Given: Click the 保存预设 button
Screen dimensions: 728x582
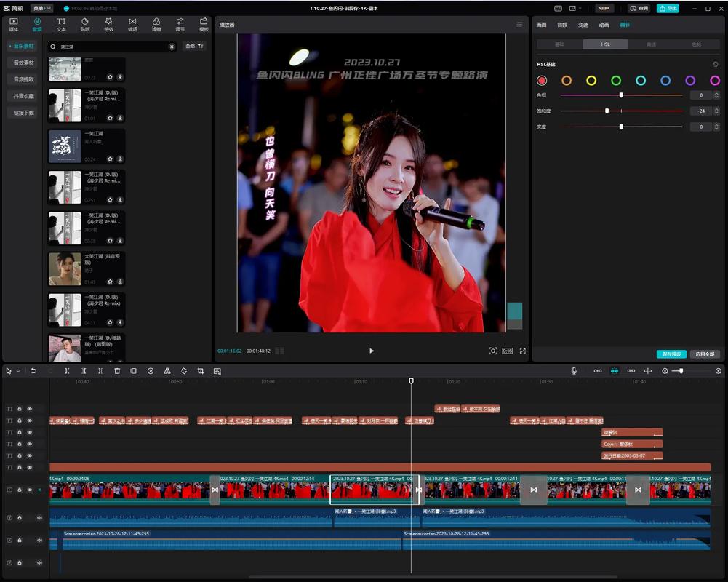Looking at the screenshot, I should click(x=671, y=354).
